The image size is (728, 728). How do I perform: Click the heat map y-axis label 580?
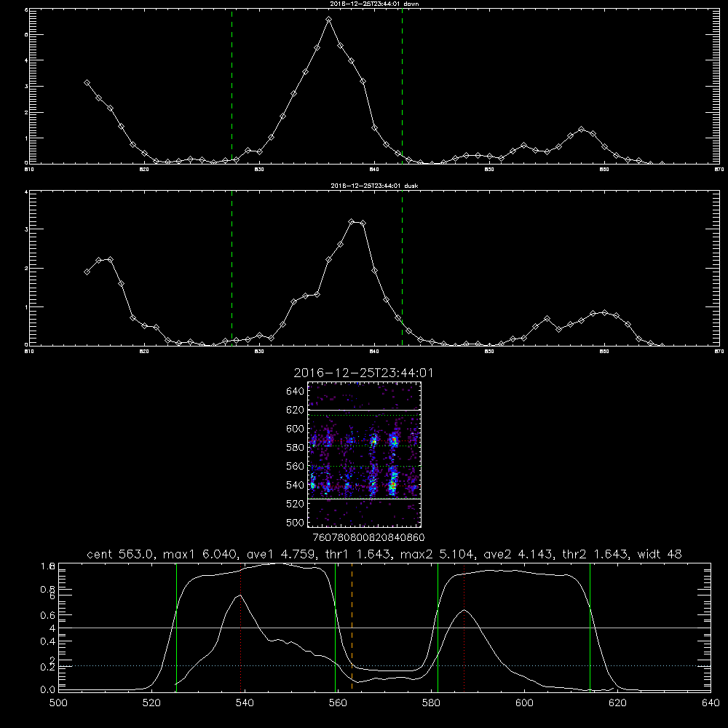(296, 448)
